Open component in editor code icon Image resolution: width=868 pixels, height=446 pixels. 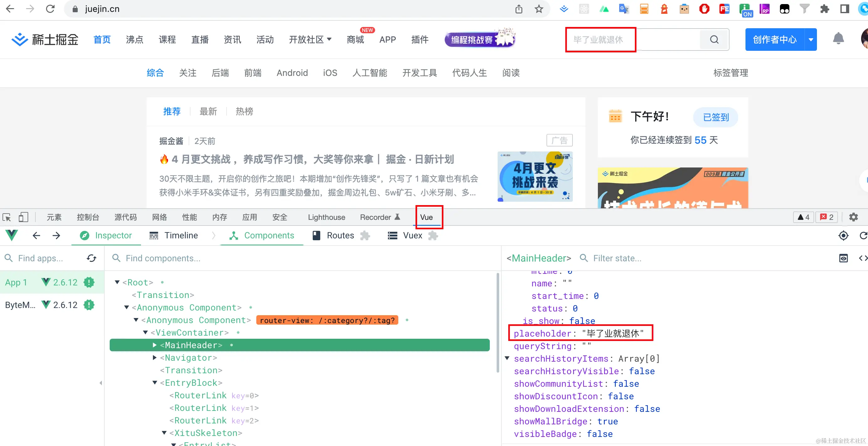(863, 258)
